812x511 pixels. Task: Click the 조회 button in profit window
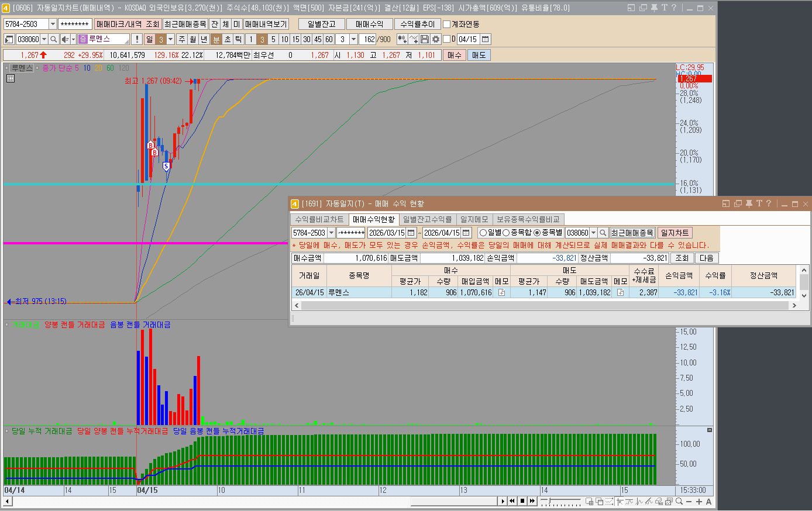[682, 258]
